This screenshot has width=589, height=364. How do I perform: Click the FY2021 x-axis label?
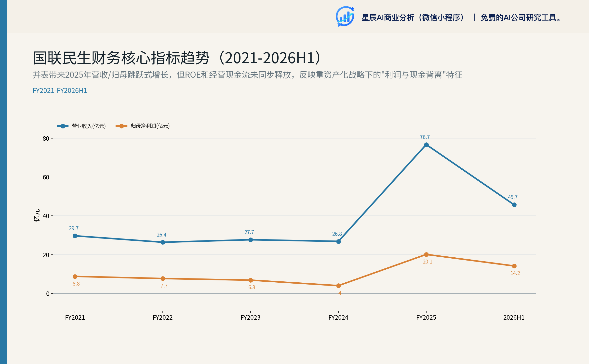tap(75, 317)
